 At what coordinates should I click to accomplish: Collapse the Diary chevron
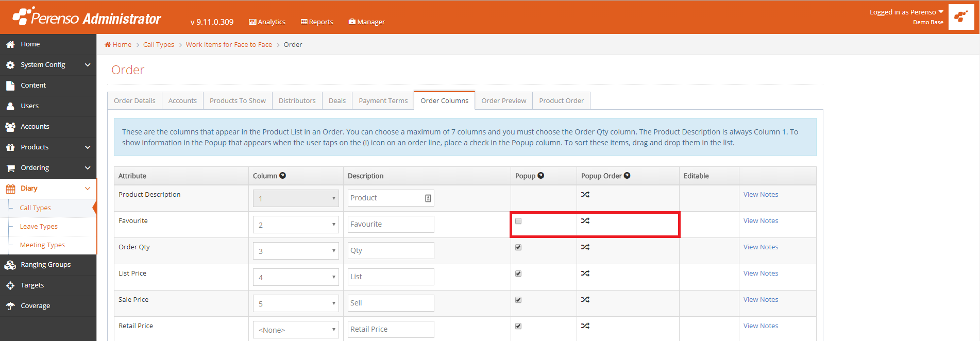[88, 189]
